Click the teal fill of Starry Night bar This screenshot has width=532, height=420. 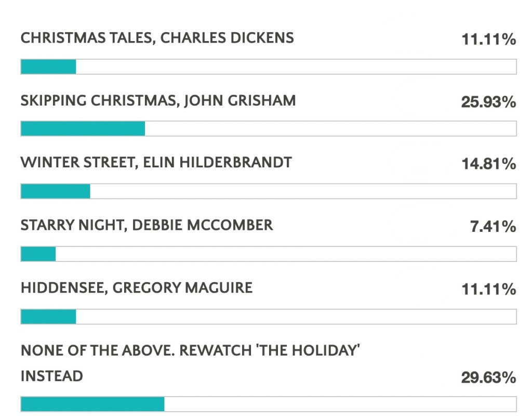coord(38,254)
